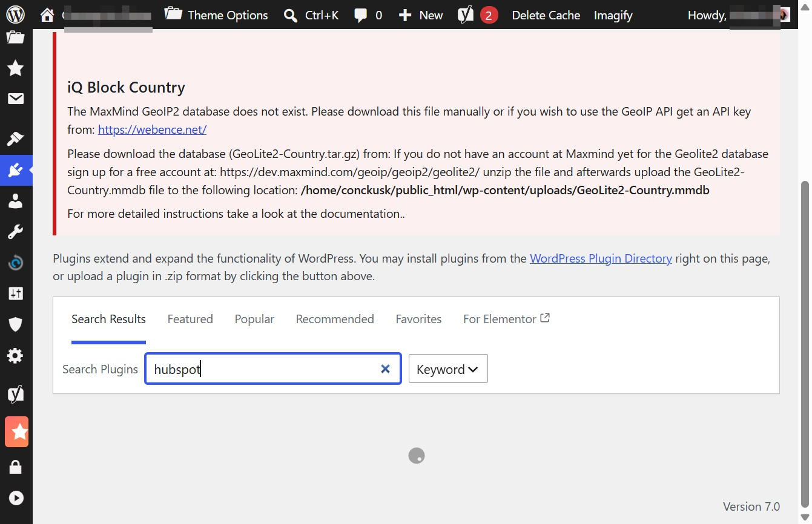Screen dimensions: 812x524
Task: Click the Search Plugins input containing hubspot
Action: point(272,368)
